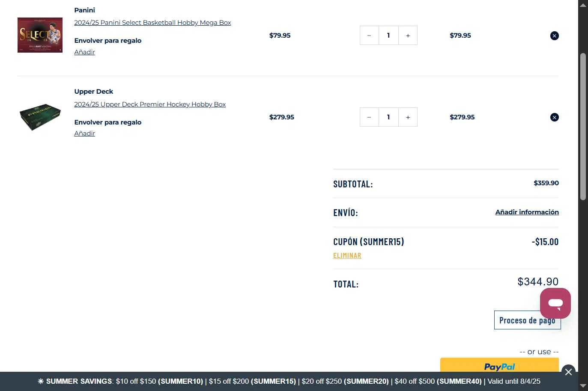Click the CUPÓN (SUMMER15) label

369,242
